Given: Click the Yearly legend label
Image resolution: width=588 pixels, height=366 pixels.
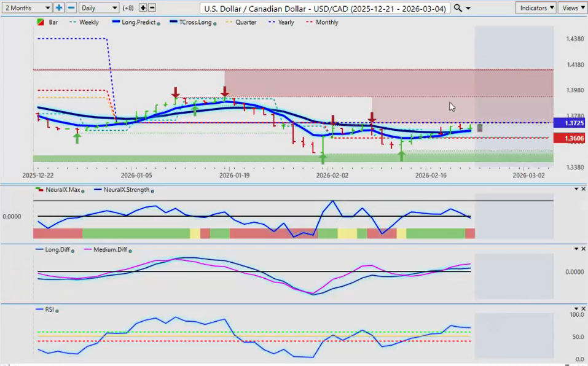Looking at the screenshot, I should [x=285, y=22].
